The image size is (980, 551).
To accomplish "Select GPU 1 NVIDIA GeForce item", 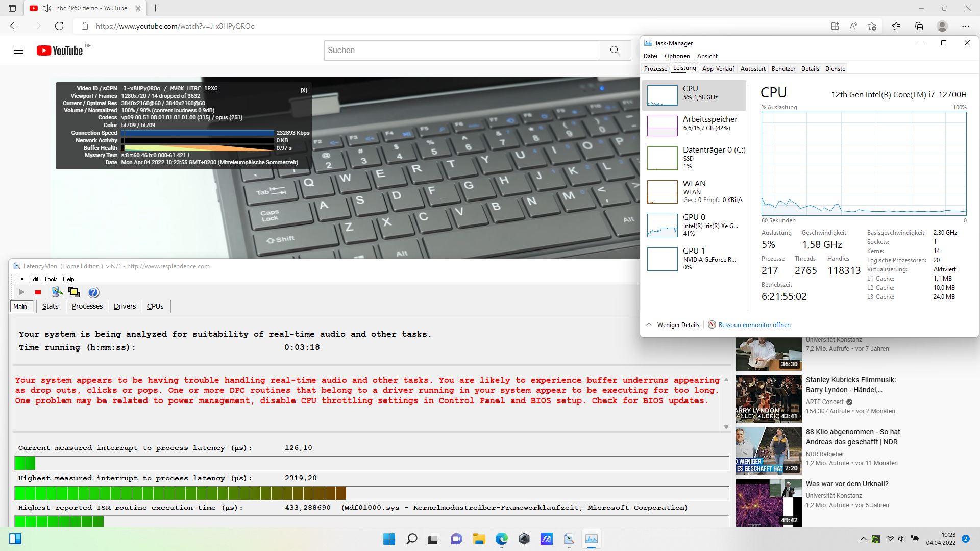I will pos(694,259).
